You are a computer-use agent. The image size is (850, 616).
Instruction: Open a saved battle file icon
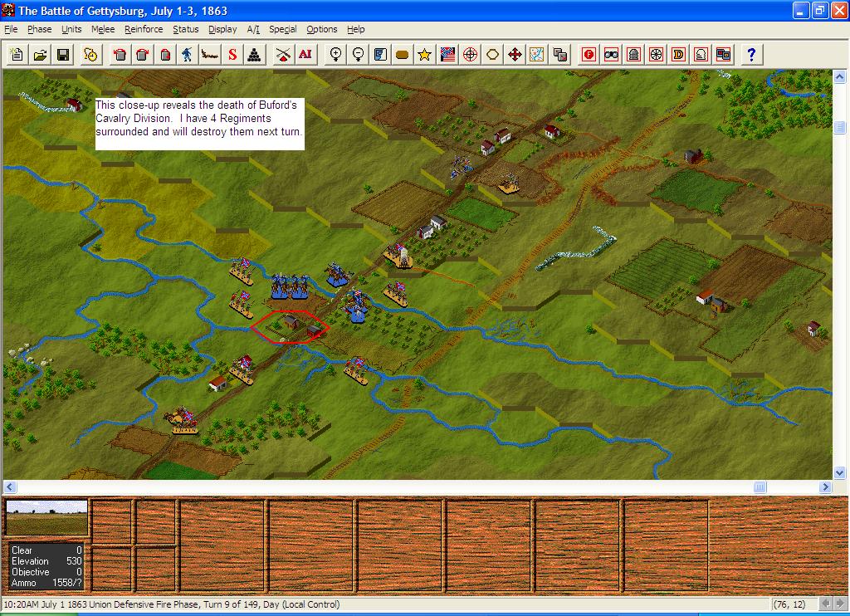[x=40, y=54]
